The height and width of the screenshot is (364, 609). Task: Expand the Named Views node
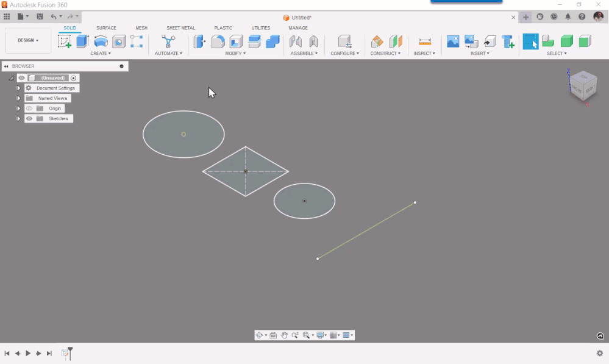[18, 98]
